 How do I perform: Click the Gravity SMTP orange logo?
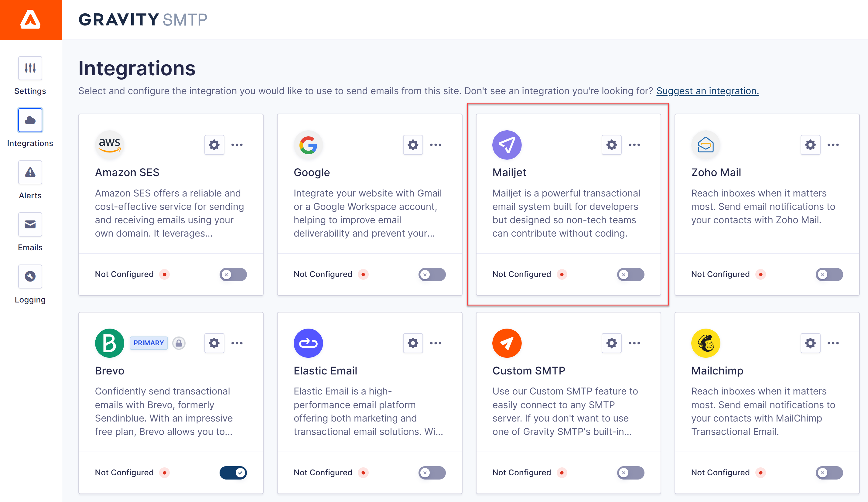click(x=31, y=20)
